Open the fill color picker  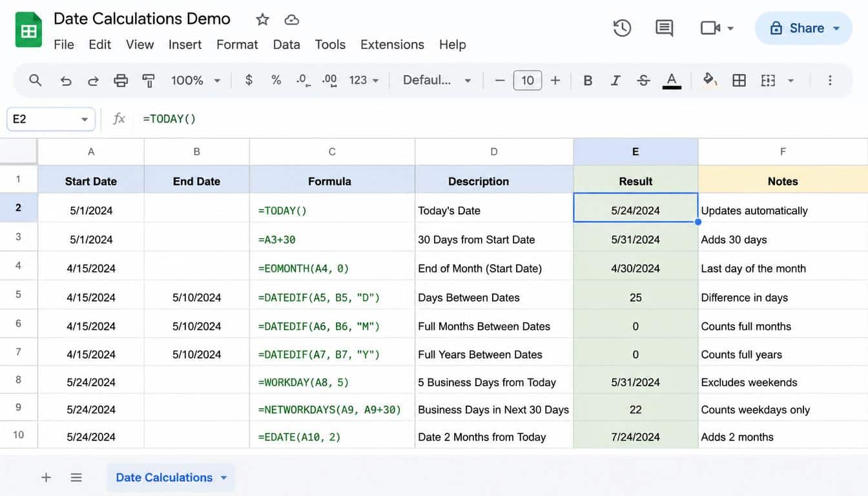[710, 80]
